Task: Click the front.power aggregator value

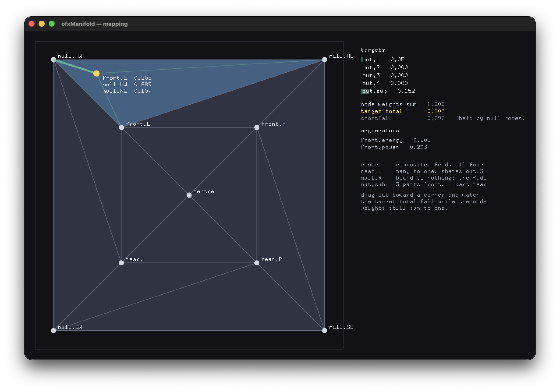Action: tap(418, 147)
